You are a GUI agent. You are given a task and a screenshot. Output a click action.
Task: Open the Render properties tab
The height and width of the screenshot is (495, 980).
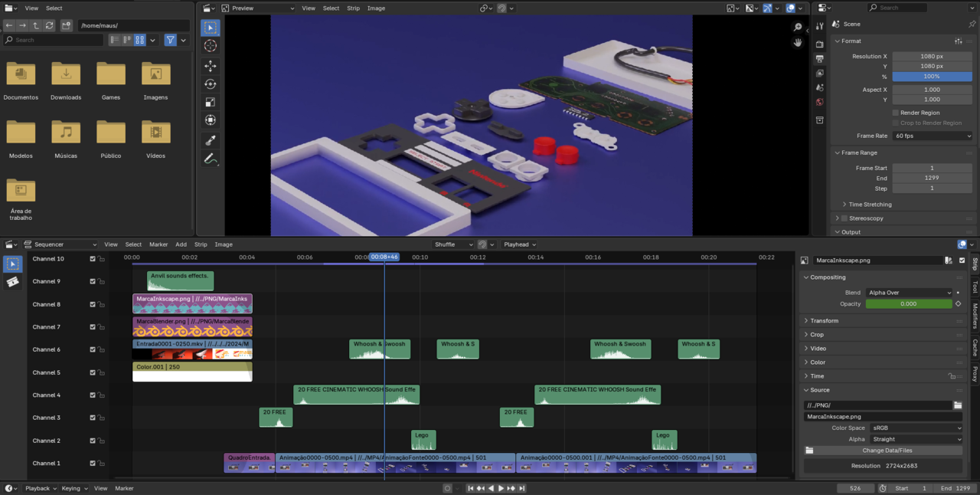coord(820,44)
